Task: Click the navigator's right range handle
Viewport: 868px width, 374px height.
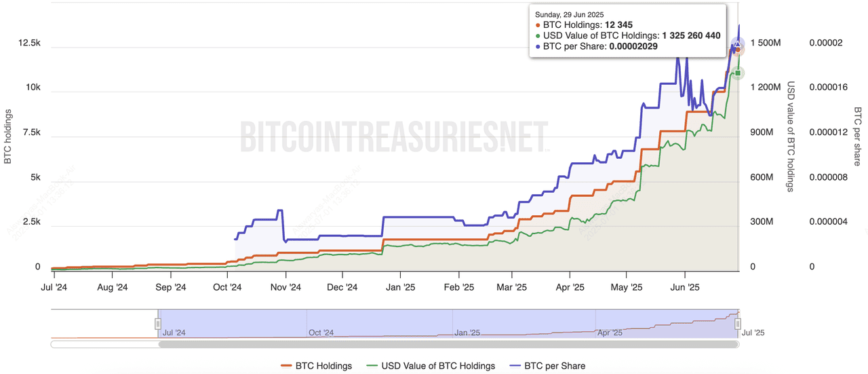Action: click(x=738, y=324)
